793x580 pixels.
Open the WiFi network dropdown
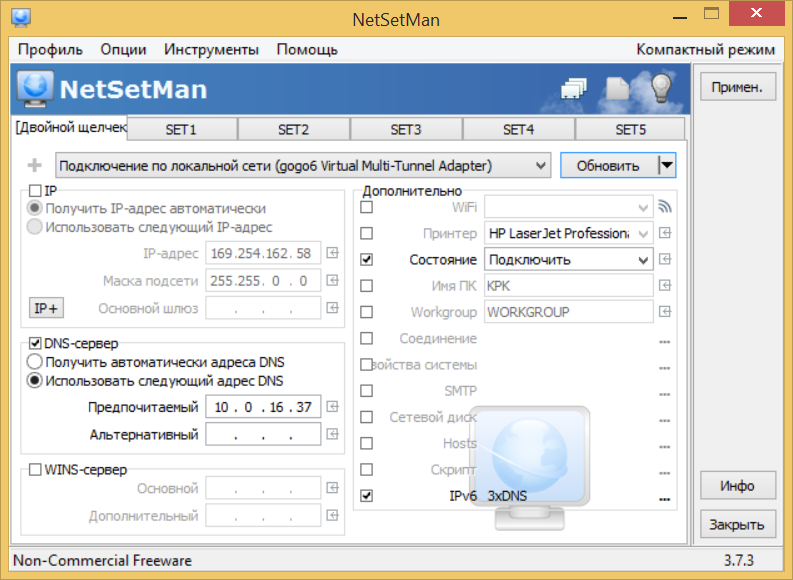tap(568, 207)
